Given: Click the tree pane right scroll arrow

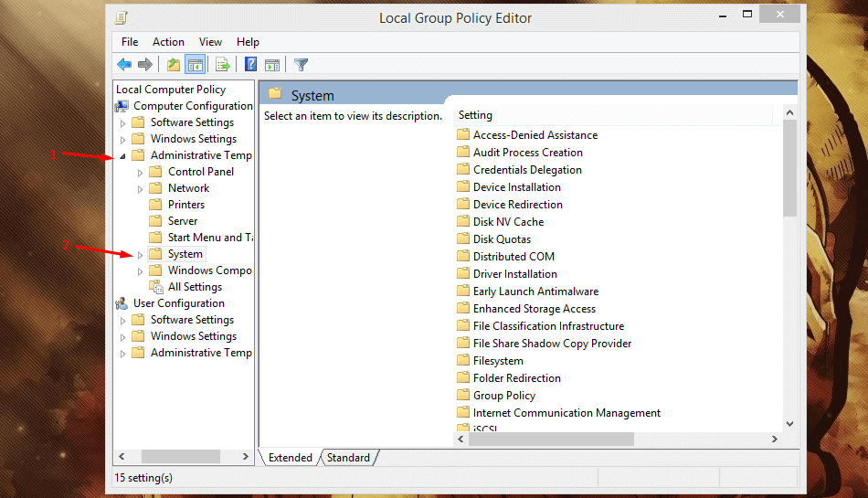Looking at the screenshot, I should tap(245, 457).
